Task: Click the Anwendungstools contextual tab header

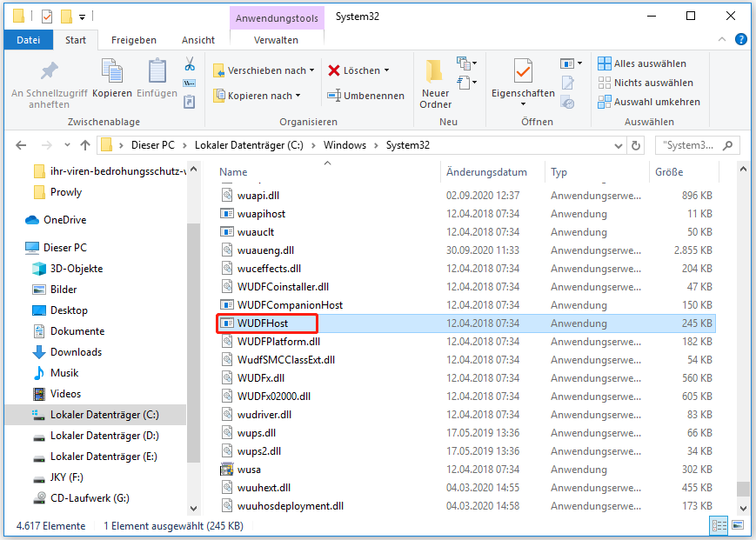Action: (277, 18)
